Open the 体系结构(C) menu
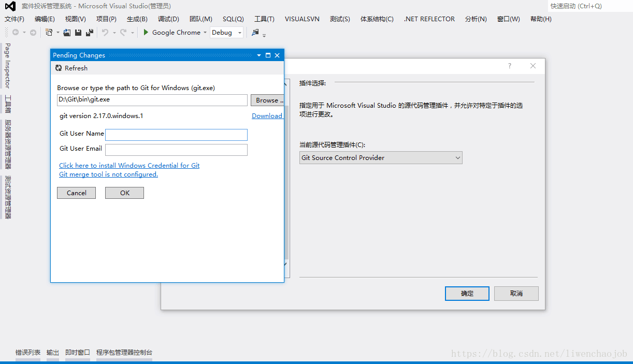The height and width of the screenshot is (364, 633). coord(377,19)
